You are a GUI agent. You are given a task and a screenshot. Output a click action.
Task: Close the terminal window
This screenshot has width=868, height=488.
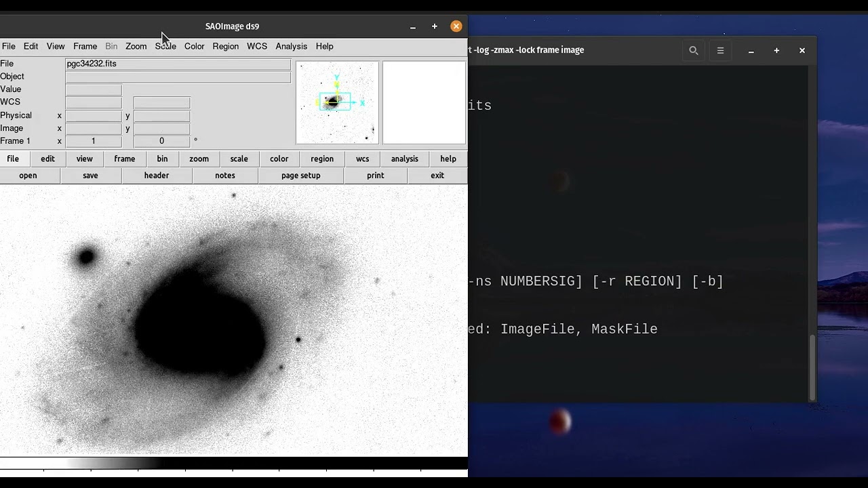[802, 50]
